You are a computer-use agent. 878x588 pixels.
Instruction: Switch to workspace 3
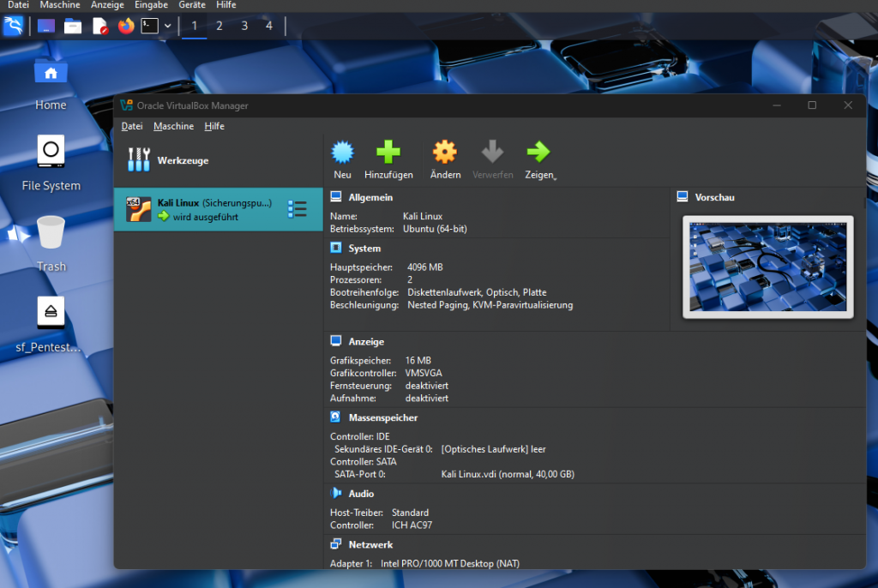coord(244,26)
